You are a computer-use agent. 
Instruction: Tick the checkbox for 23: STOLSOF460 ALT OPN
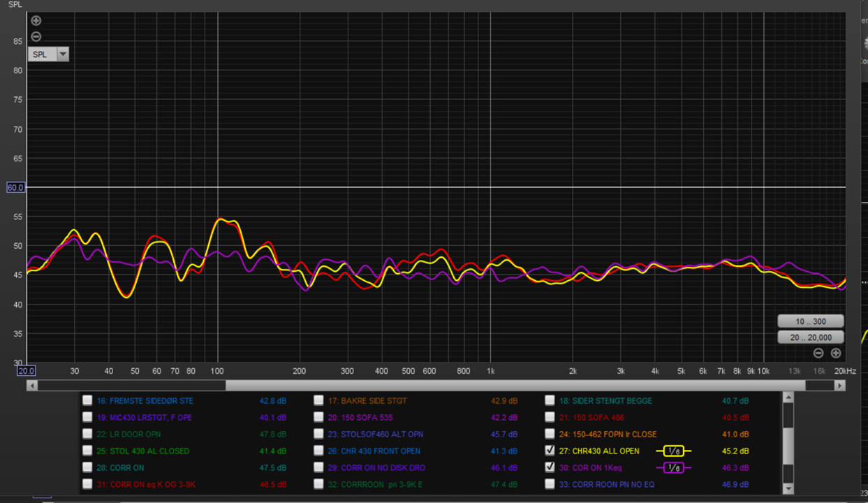tap(318, 434)
